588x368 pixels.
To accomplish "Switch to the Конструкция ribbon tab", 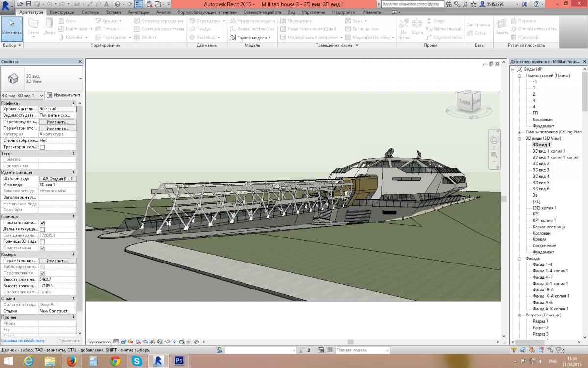I will [x=62, y=12].
